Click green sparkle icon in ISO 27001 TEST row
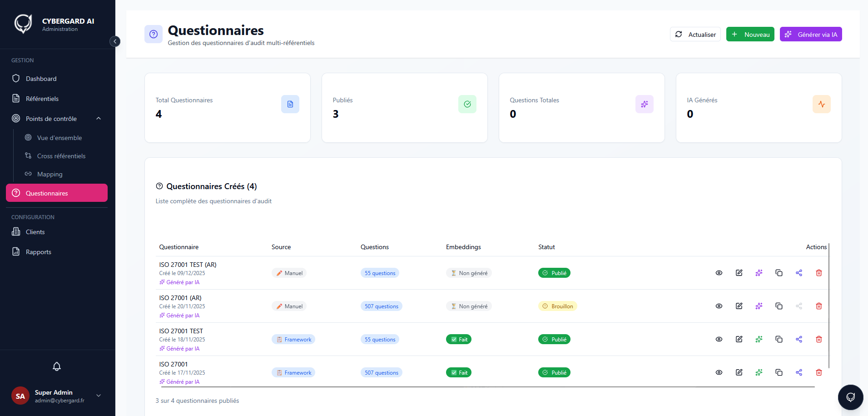The height and width of the screenshot is (416, 868). (759, 339)
